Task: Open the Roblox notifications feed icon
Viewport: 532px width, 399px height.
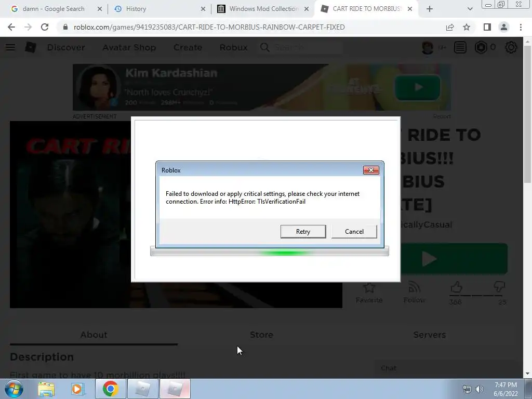Action: 460,47
